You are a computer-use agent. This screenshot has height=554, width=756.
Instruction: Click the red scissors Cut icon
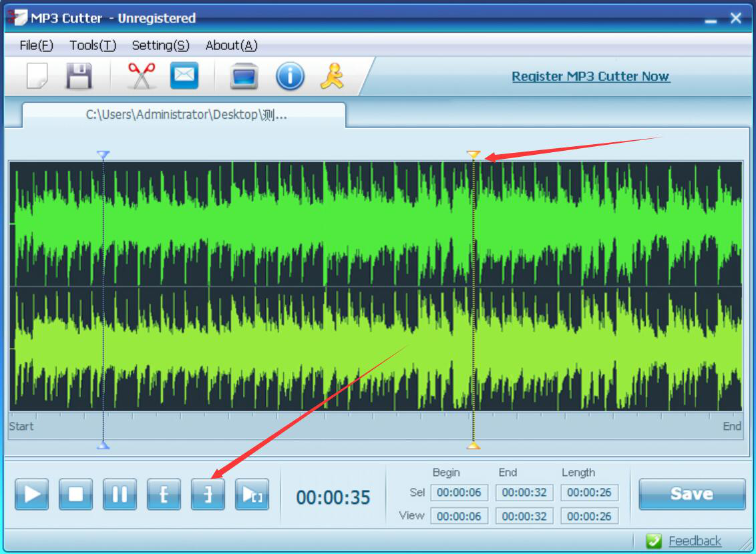(142, 76)
